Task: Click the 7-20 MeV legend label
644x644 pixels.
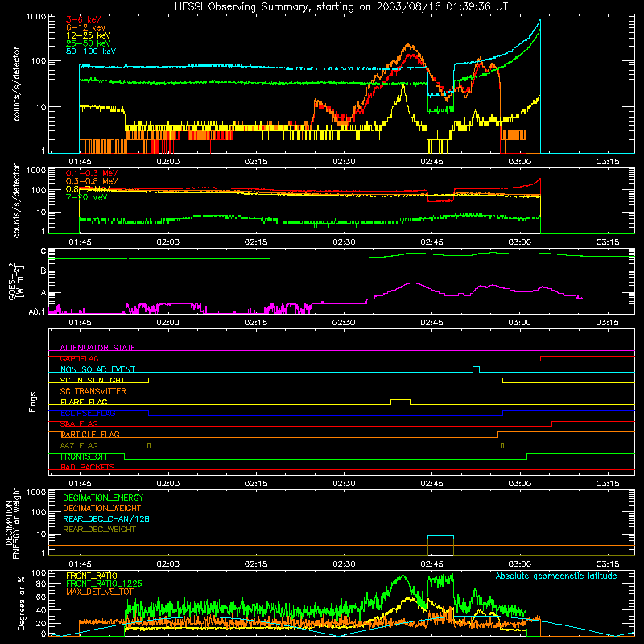Action: click(x=87, y=197)
